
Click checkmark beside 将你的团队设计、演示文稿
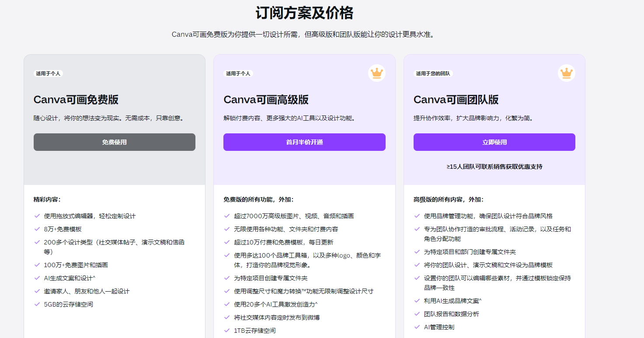417,265
